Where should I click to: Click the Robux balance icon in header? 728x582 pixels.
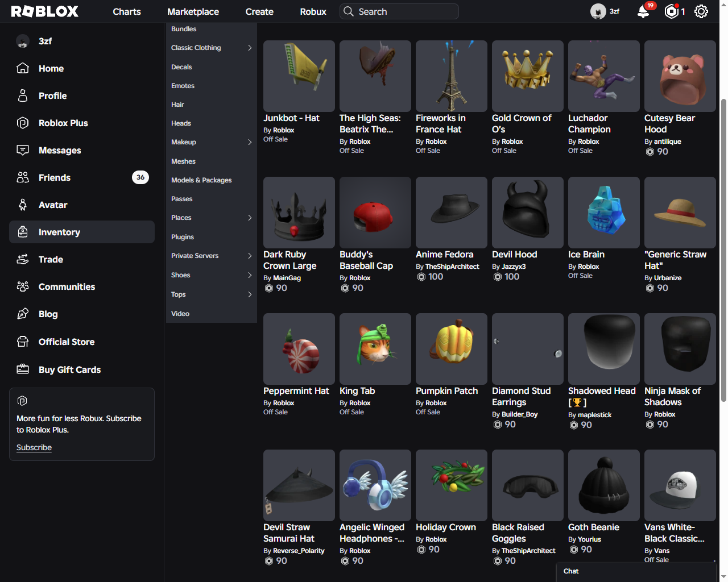pos(672,11)
